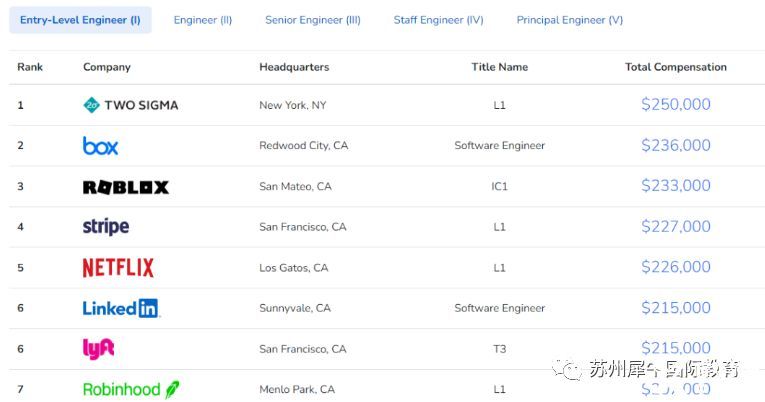
Task: Select the Robinhood logo with feather
Action: tap(131, 389)
